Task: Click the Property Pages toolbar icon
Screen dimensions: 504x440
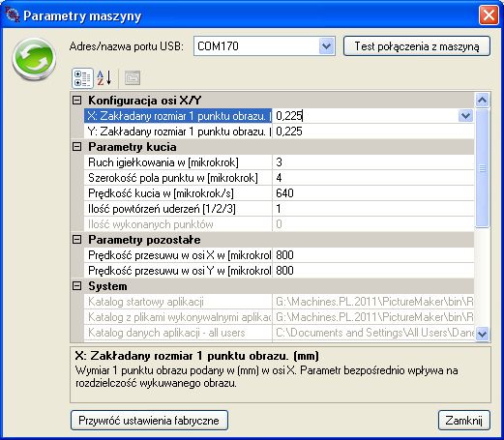Action: (x=133, y=78)
